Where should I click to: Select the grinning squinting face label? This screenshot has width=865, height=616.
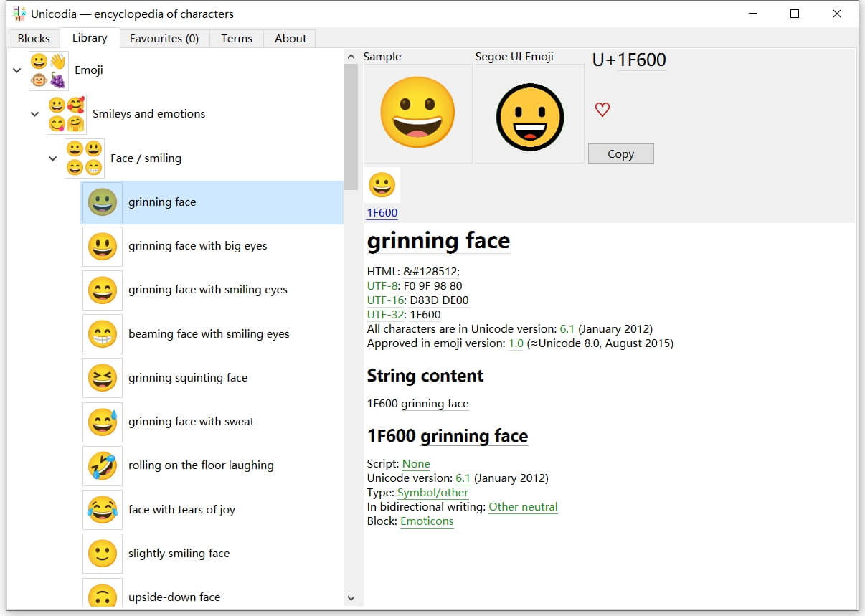click(188, 378)
